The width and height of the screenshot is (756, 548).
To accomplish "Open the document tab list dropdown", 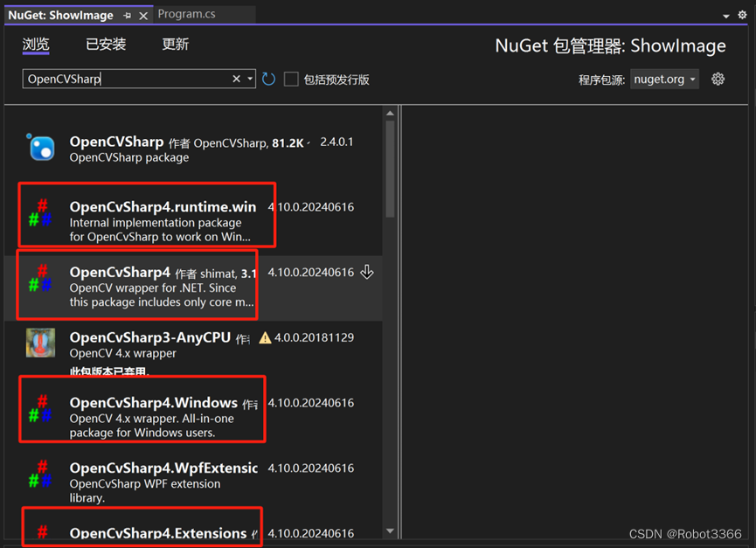I will pos(726,16).
